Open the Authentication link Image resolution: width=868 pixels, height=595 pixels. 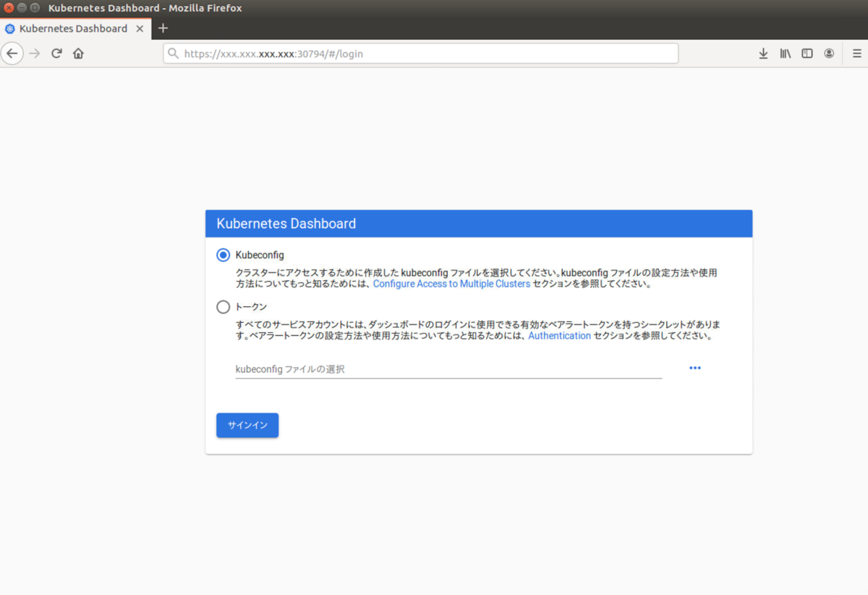[559, 336]
